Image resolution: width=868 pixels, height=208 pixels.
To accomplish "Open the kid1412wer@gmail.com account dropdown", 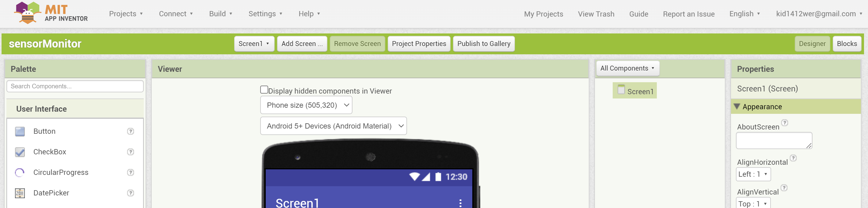I will pyautogui.click(x=819, y=14).
